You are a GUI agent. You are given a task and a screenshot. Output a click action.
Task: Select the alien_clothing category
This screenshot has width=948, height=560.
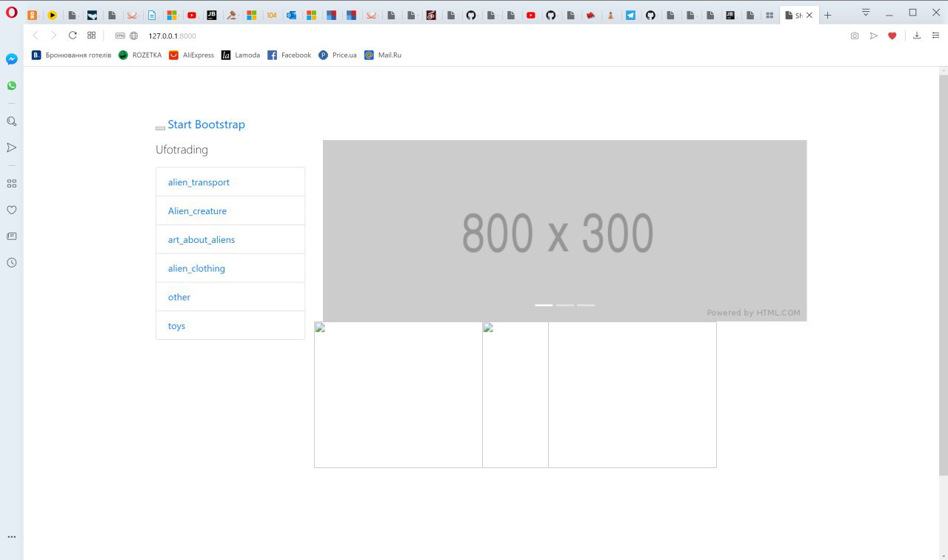pos(230,268)
